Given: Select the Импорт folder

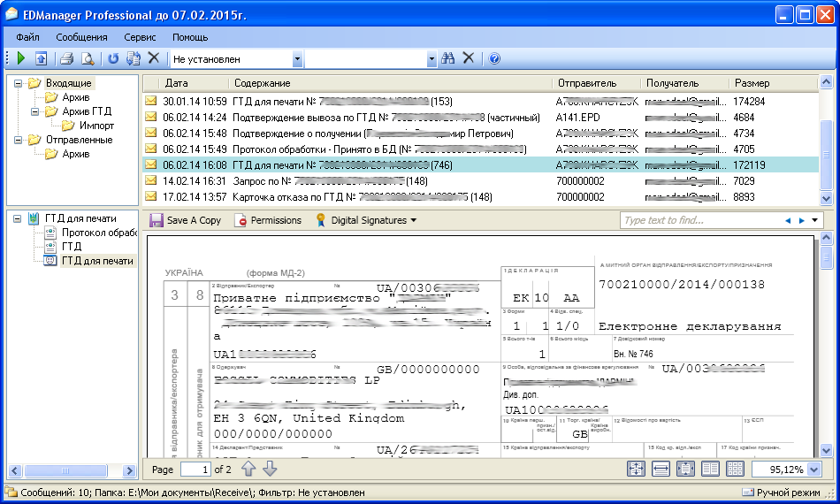Looking at the screenshot, I should pyautogui.click(x=96, y=126).
